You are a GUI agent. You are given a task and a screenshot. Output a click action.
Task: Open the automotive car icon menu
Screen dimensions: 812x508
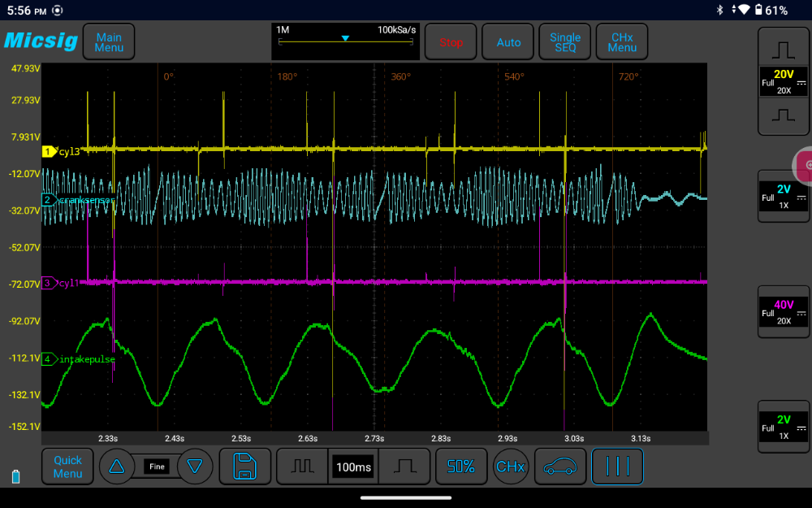pyautogui.click(x=559, y=467)
